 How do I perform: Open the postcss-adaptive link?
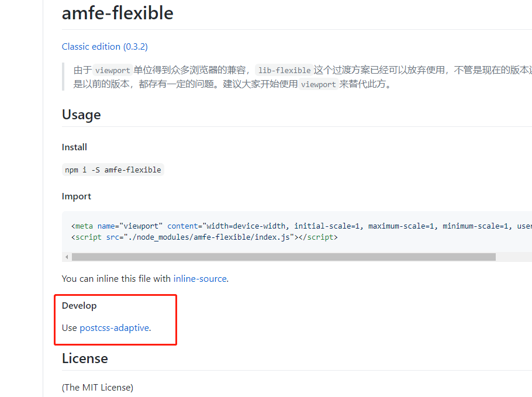[x=115, y=328]
